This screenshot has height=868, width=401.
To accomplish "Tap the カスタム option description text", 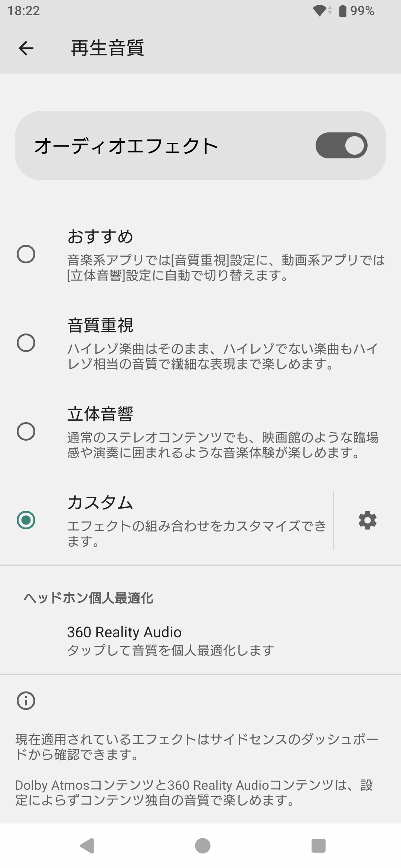I will [197, 533].
